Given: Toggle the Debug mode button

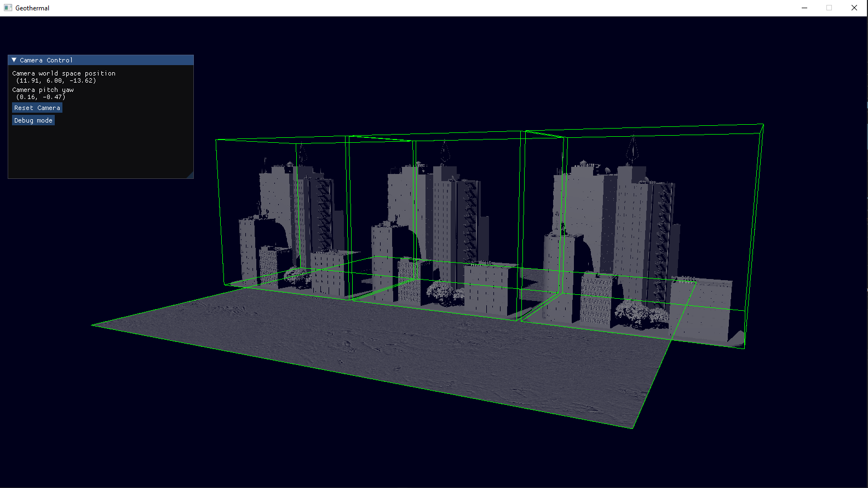Looking at the screenshot, I should [33, 120].
